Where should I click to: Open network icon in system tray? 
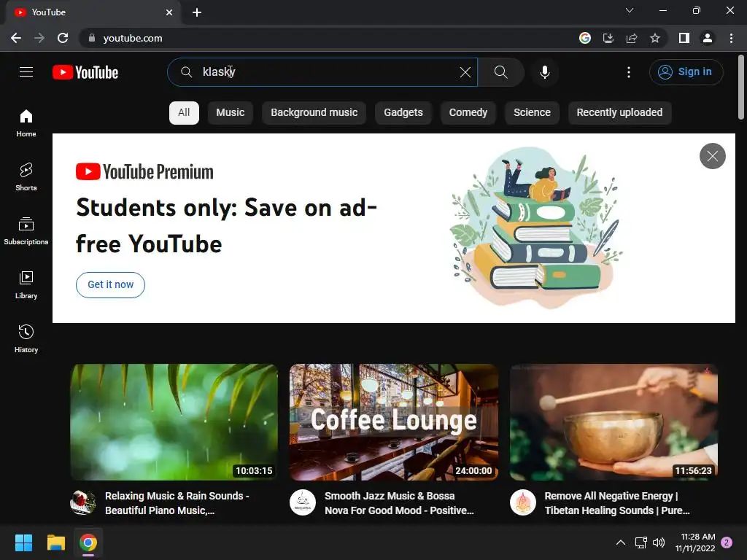(640, 542)
